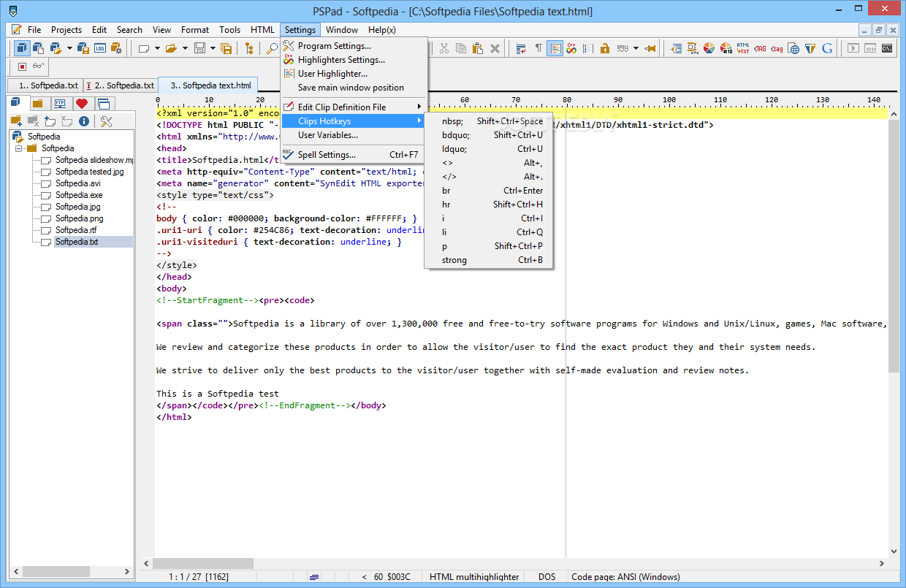Choose Highlighters Settings... from menu
The image size is (906, 588).
(352, 60)
